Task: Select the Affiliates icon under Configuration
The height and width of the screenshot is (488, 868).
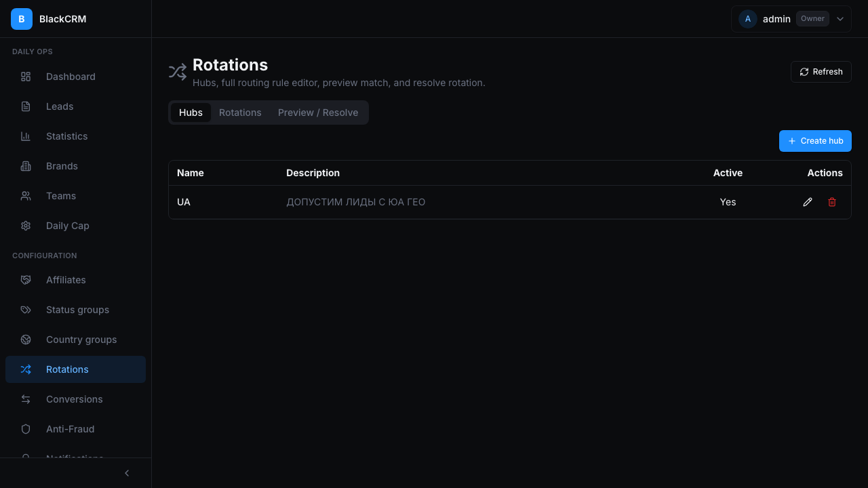Action: click(x=26, y=280)
